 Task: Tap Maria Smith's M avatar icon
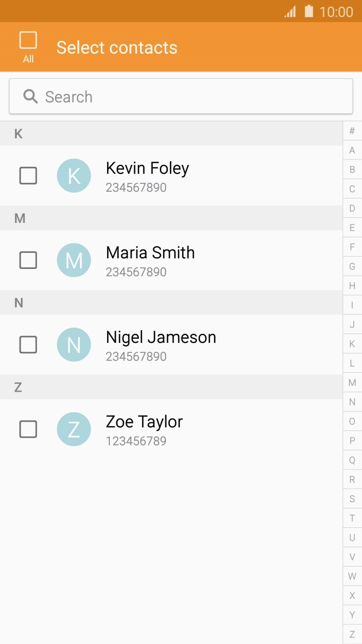(x=74, y=260)
